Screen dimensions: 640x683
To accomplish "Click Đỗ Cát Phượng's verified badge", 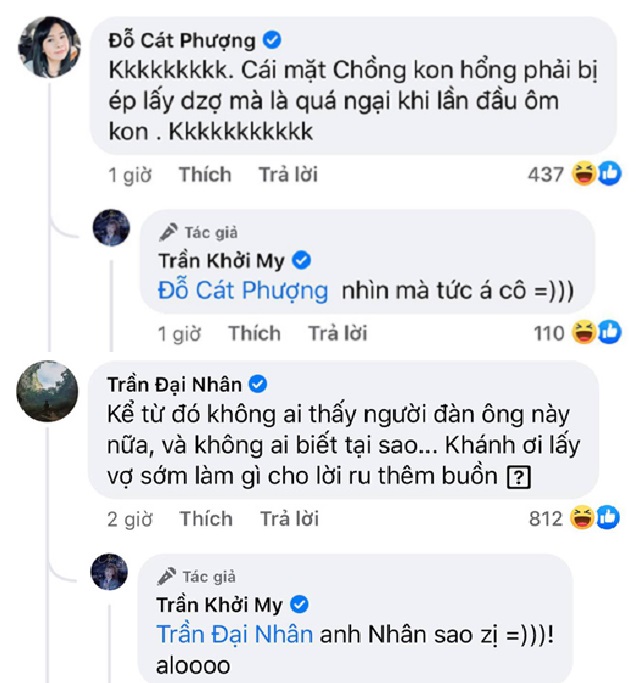I will [x=271, y=41].
